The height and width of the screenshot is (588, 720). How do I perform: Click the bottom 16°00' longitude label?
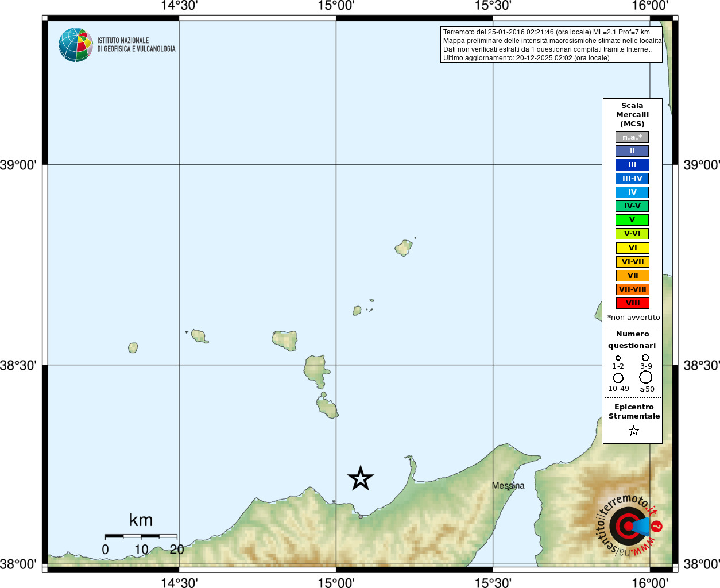[x=650, y=583]
